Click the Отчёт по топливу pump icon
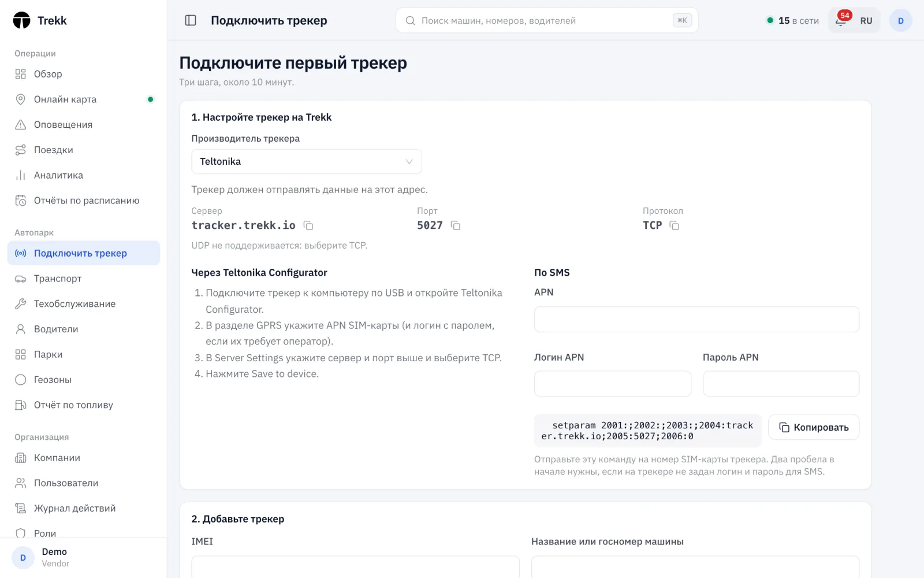The image size is (924, 578). 21,405
